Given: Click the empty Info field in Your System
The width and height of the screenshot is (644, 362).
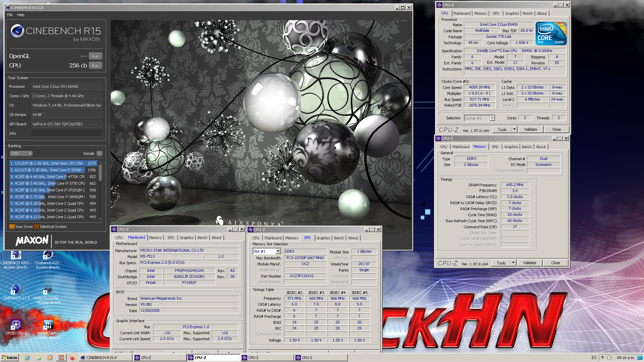Looking at the screenshot, I should tap(67, 133).
